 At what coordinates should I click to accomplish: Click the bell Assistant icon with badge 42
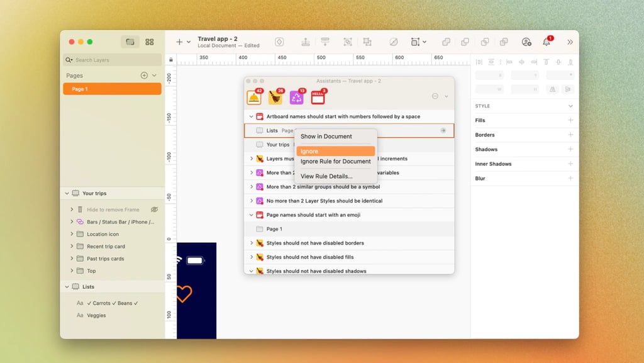click(x=254, y=97)
